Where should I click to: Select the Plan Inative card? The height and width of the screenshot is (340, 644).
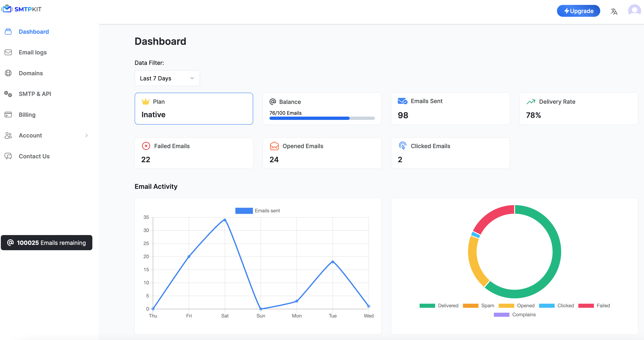point(194,109)
